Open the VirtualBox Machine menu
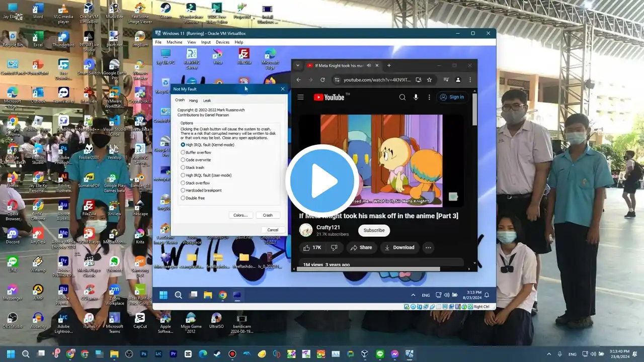The image size is (644, 362). click(175, 42)
